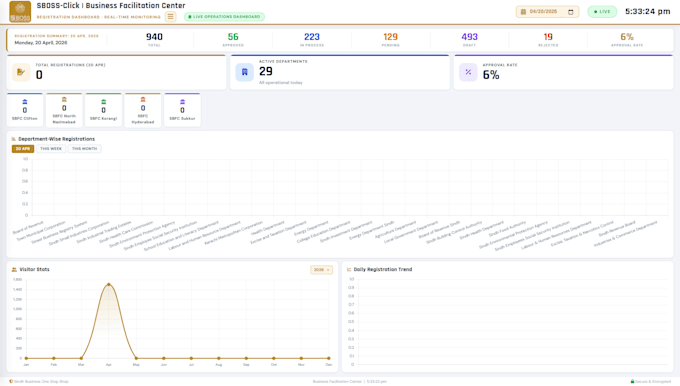Switch to the THIS WEEK tab

(x=51, y=149)
